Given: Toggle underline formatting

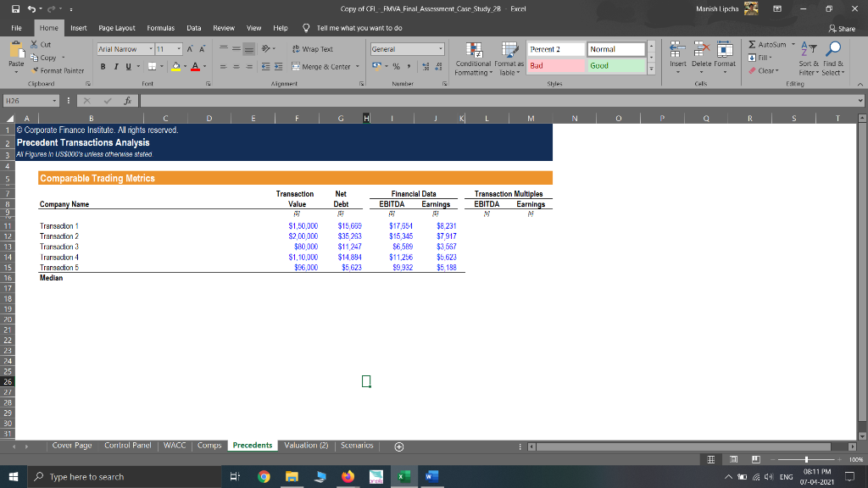Looking at the screenshot, I should pos(127,65).
